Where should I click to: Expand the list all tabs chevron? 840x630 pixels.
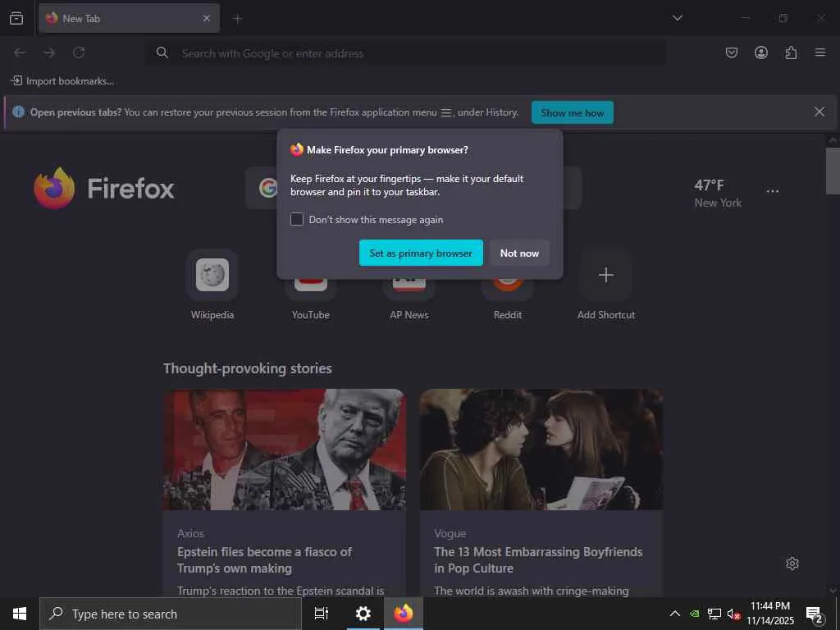point(678,18)
